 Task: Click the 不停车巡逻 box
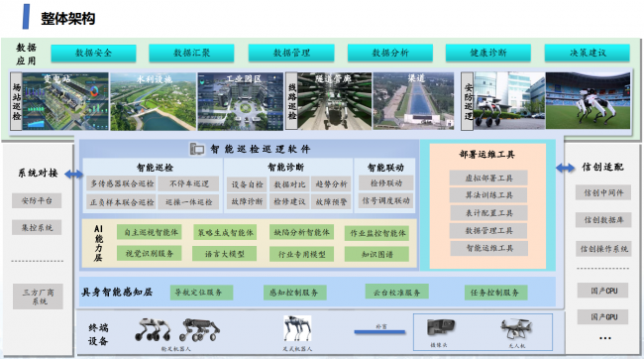pos(189,183)
